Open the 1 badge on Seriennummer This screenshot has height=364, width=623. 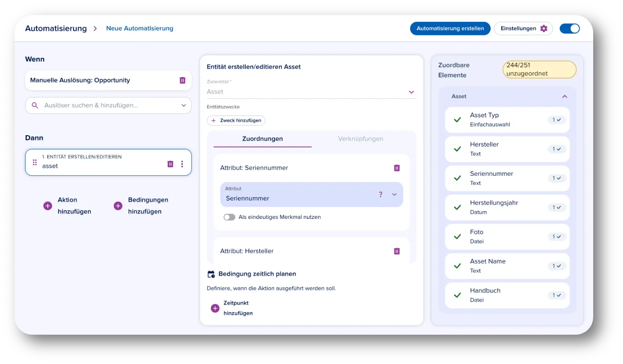tap(557, 178)
